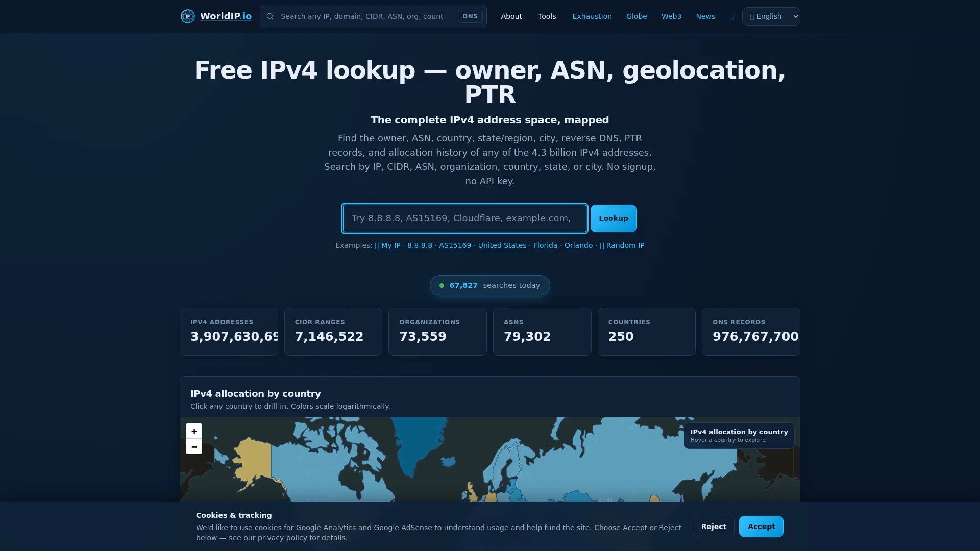Go to the Exhaustion page
The width and height of the screenshot is (980, 551).
pos(592,16)
